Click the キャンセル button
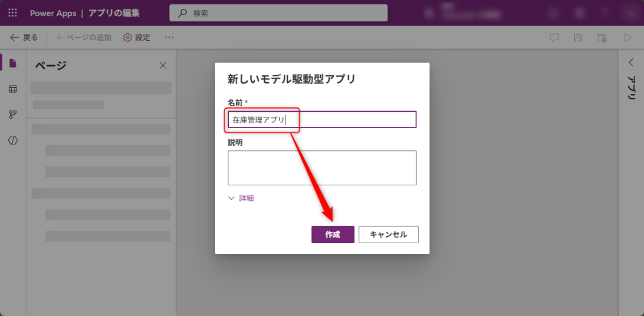Viewport: 644px width, 316px height. coord(389,234)
